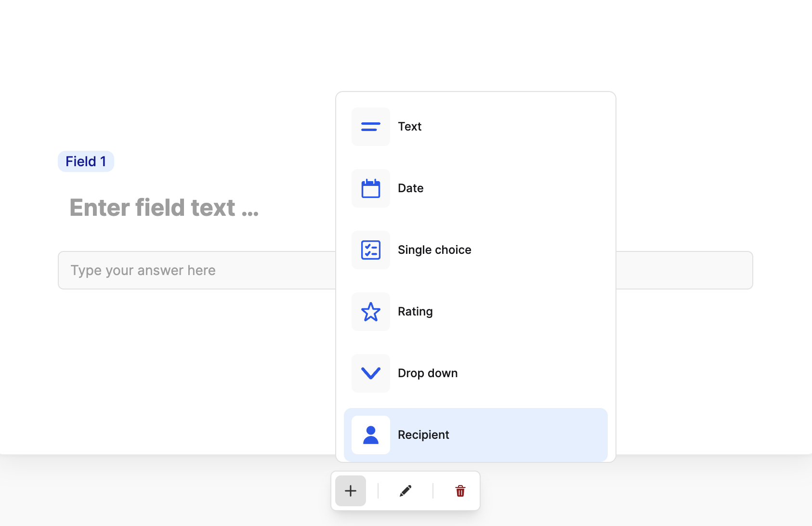Click the plus add-field button
The image size is (812, 526).
(351, 491)
